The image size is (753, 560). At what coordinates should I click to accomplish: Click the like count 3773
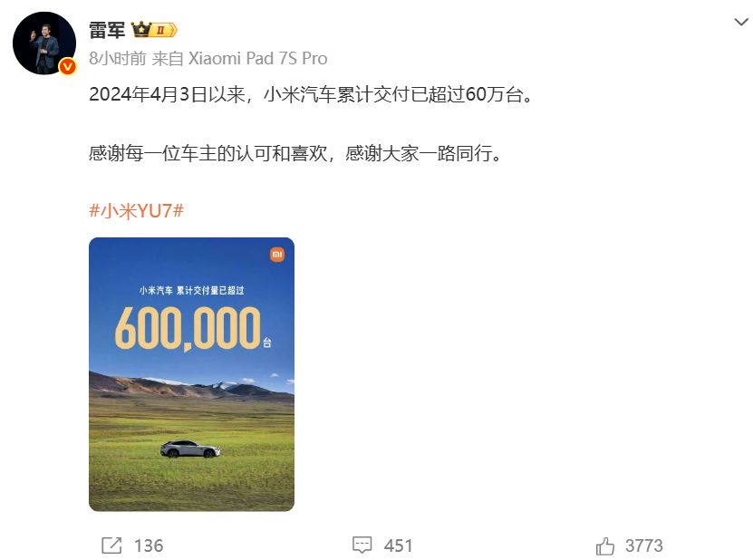click(644, 546)
